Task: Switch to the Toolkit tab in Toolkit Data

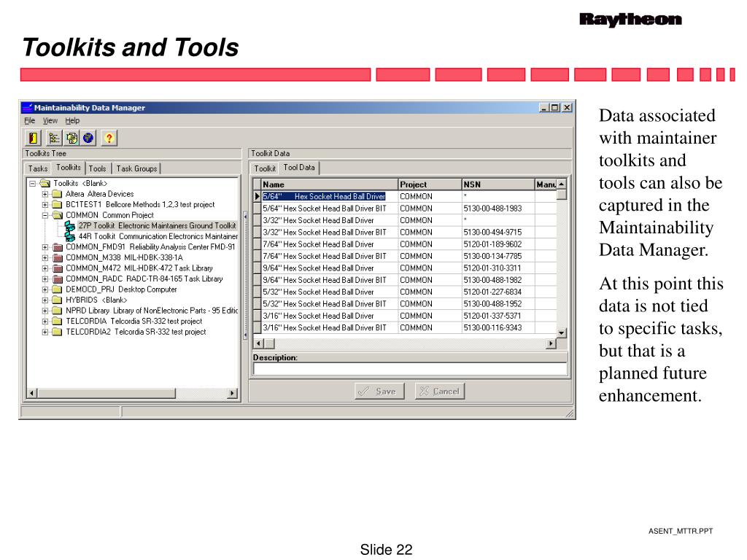Action: pyautogui.click(x=265, y=168)
